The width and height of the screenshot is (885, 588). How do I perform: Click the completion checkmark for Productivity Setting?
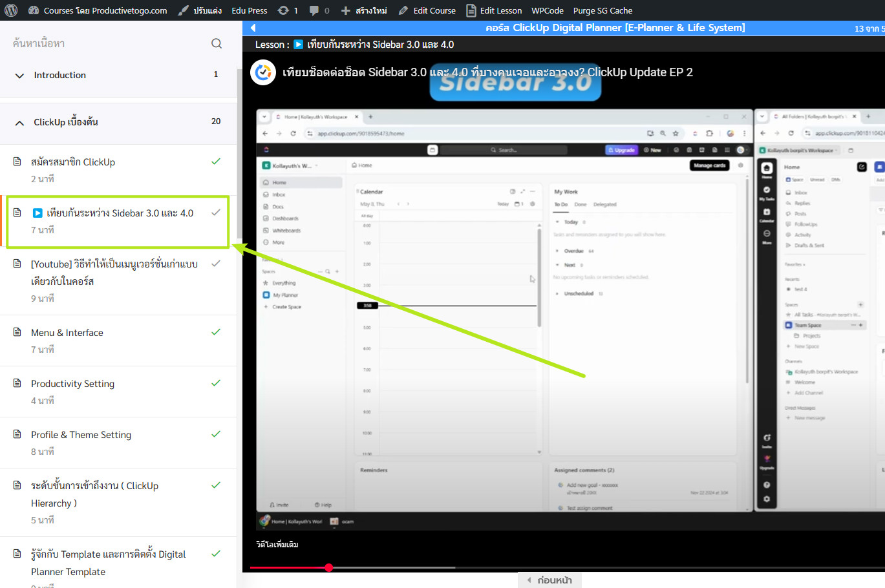pos(216,383)
